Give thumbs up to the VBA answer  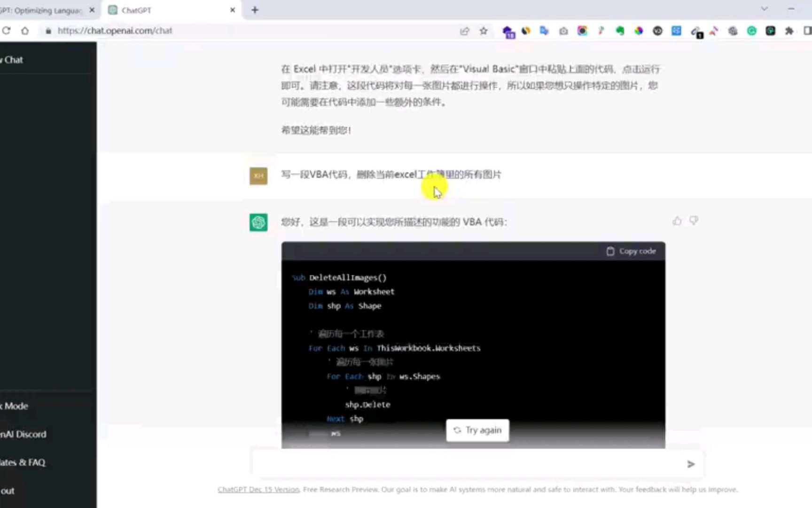tap(677, 221)
